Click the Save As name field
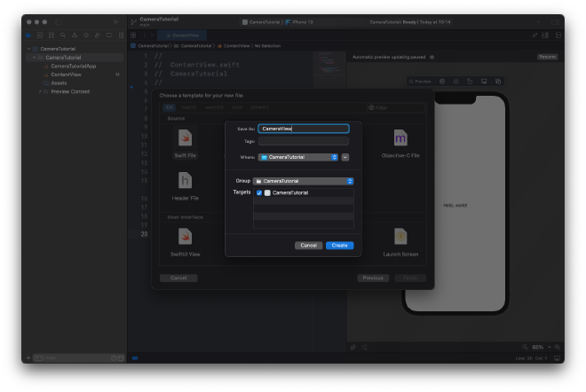Screen dimensions: 586x392 (303, 129)
